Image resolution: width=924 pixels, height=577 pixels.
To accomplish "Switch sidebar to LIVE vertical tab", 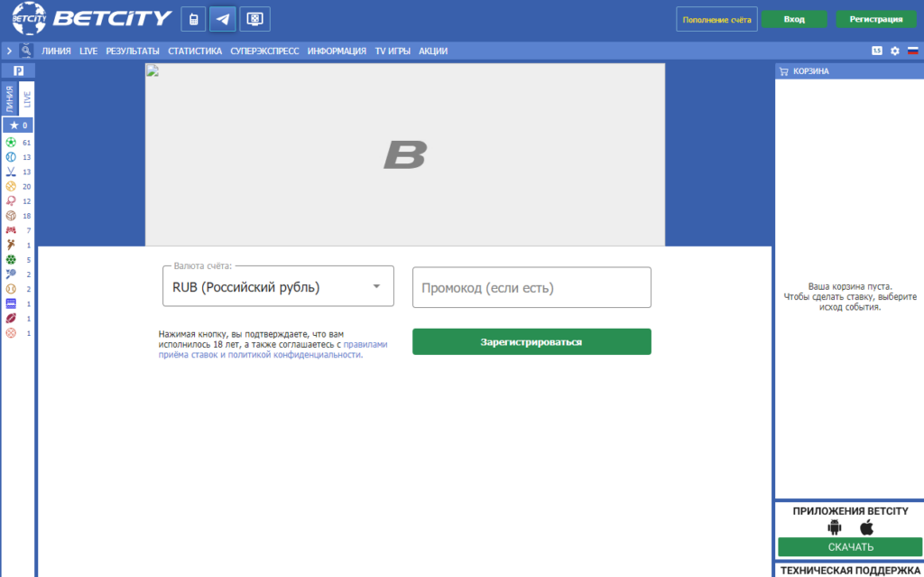I will coord(26,98).
